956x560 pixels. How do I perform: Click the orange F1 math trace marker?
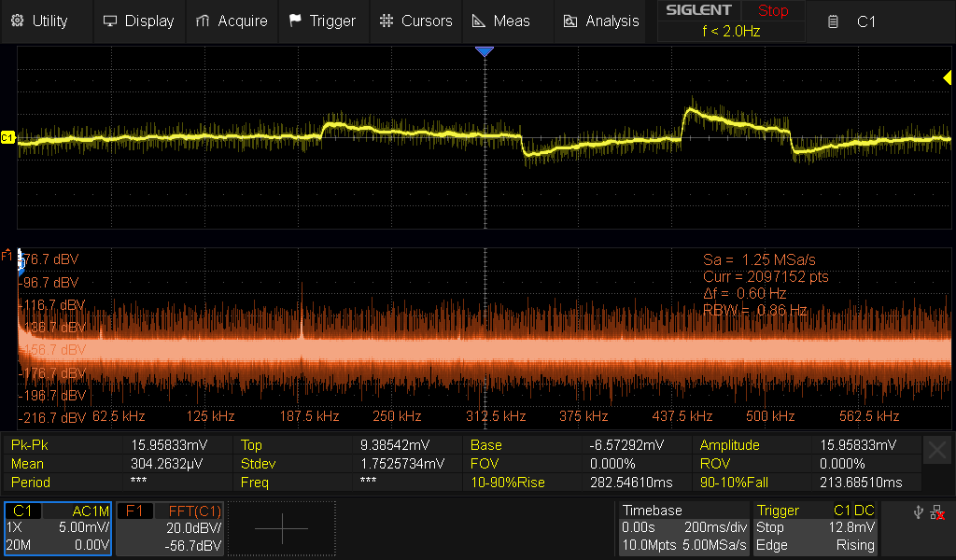tap(7, 254)
